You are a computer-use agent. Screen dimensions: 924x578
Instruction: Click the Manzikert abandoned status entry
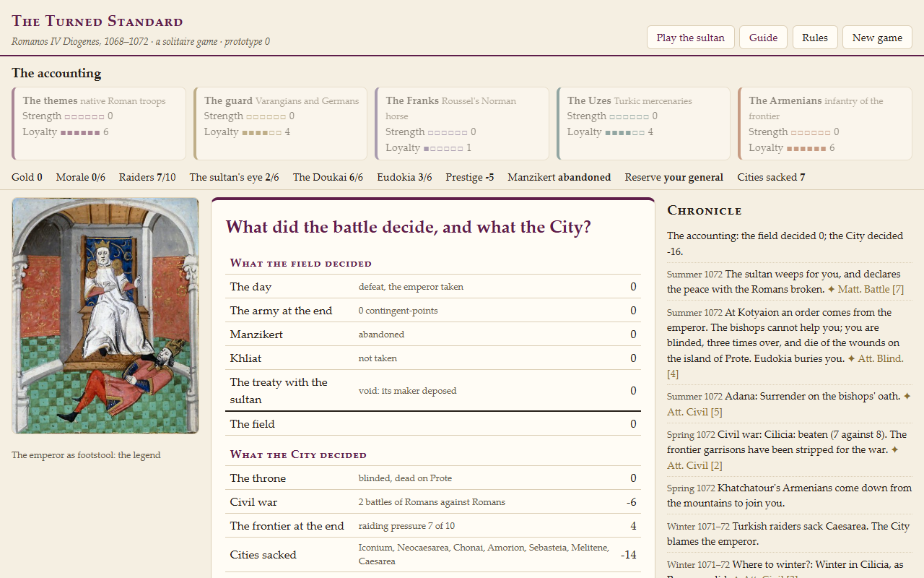coord(559,177)
